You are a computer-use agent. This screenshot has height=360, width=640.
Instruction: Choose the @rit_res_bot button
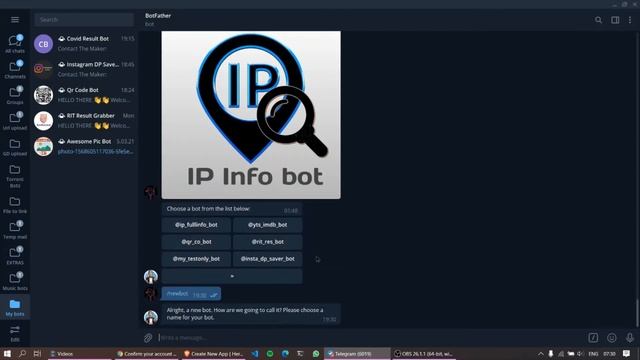268,242
